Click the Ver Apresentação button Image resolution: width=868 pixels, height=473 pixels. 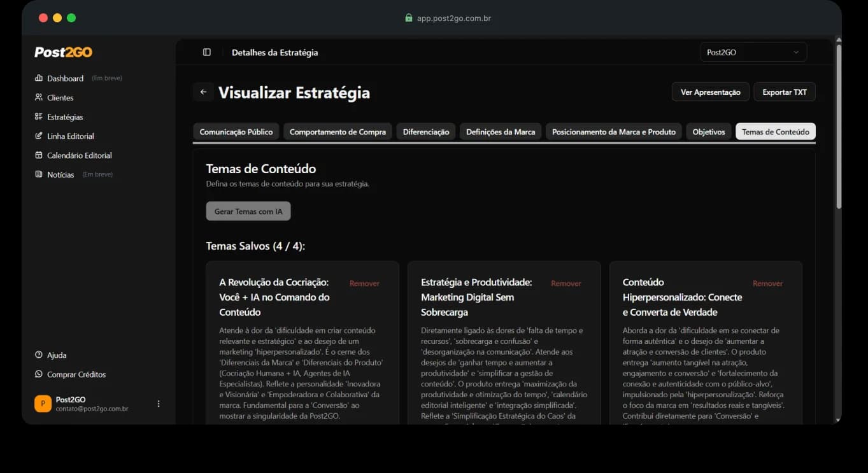(711, 92)
